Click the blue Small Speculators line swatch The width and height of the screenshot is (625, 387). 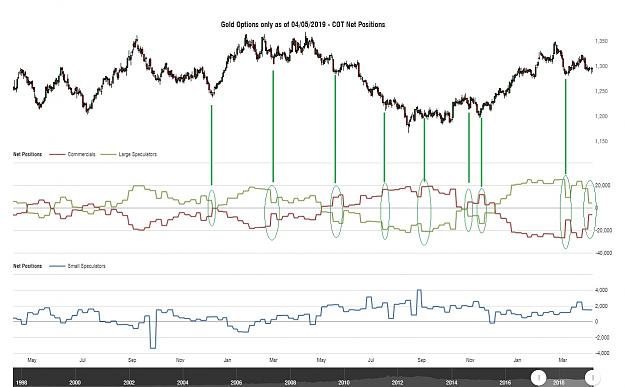(57, 266)
